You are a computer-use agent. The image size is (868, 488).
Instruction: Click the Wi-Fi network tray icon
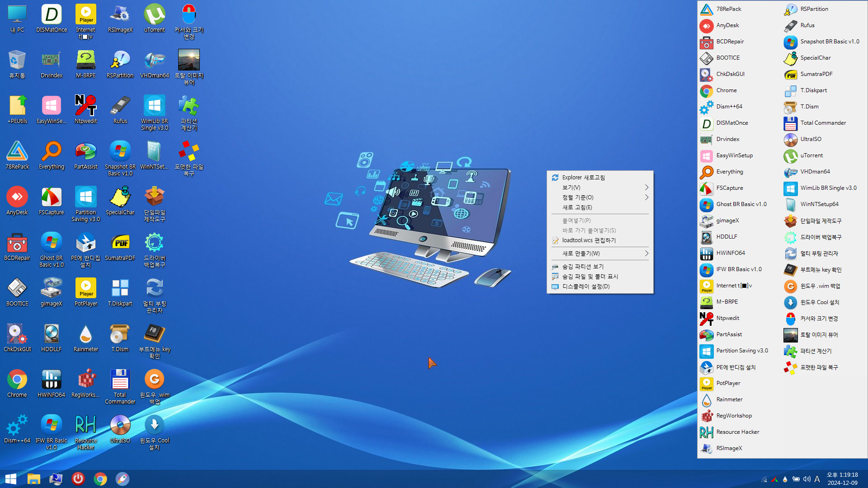click(764, 479)
